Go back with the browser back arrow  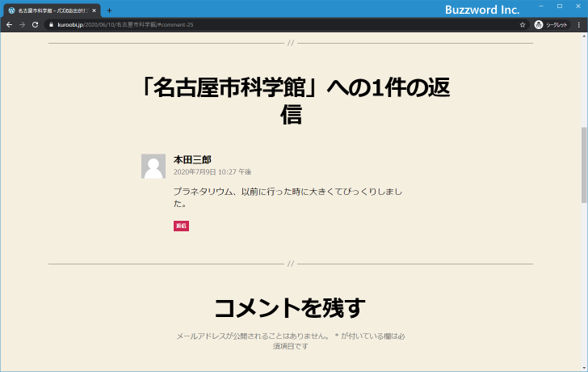point(10,25)
